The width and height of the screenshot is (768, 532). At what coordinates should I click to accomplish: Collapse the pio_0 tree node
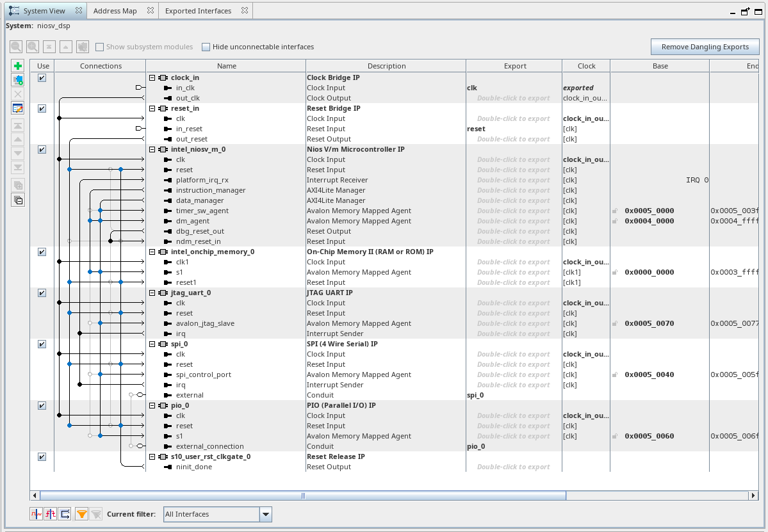click(152, 406)
